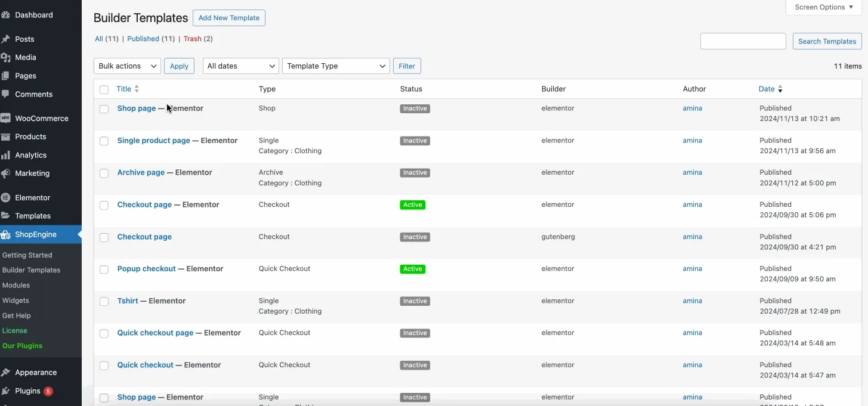Click the Appearance brush icon

pos(5,373)
